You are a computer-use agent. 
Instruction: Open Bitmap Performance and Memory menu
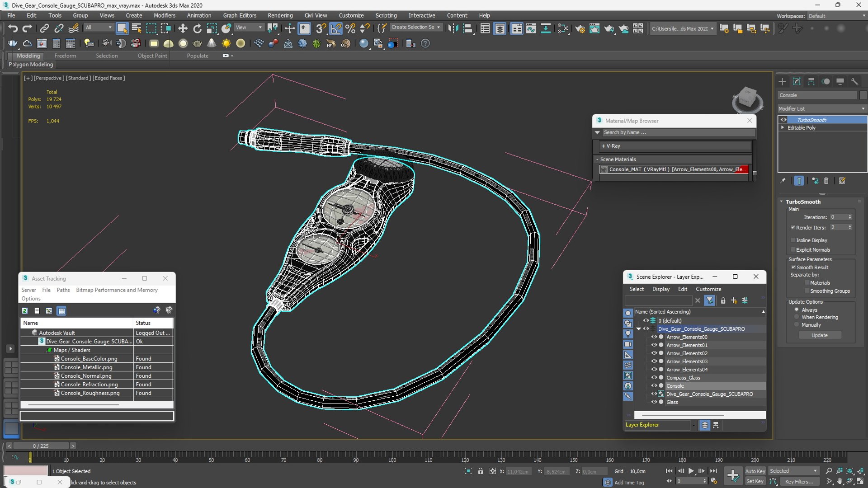tap(117, 290)
